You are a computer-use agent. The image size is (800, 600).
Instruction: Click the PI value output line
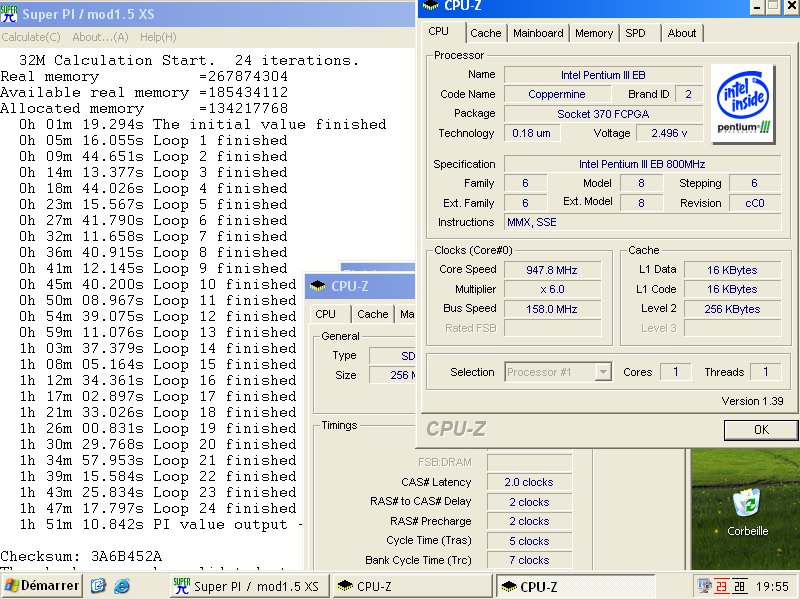(x=161, y=524)
